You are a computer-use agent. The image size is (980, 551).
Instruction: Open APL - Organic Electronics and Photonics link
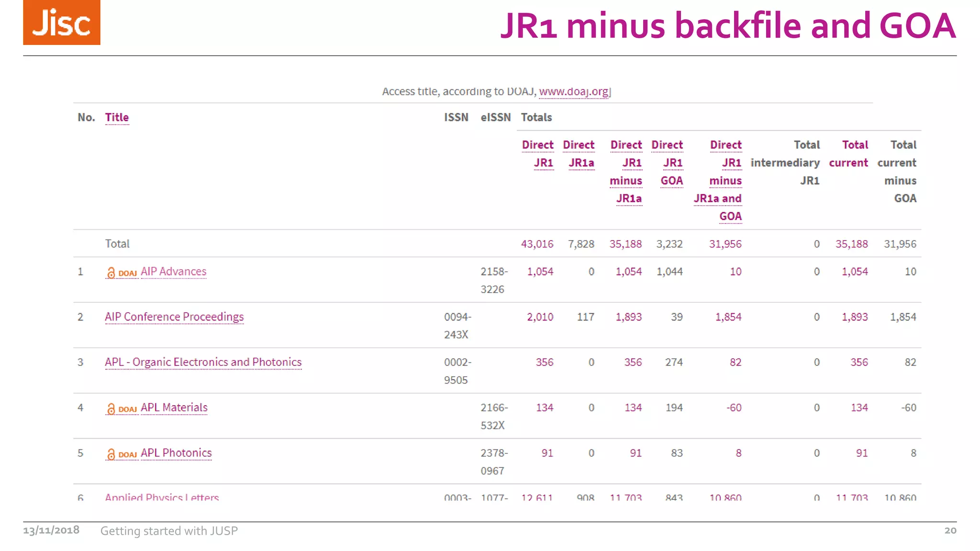(x=203, y=362)
